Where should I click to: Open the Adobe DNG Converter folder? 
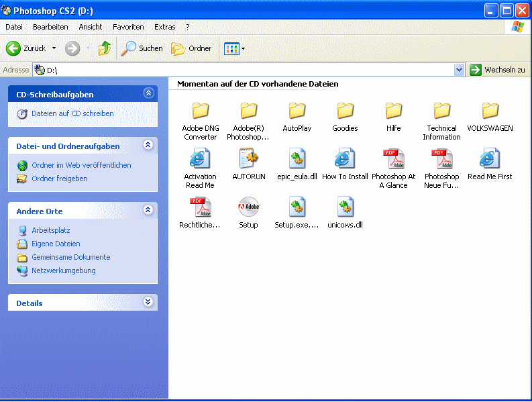coord(200,121)
